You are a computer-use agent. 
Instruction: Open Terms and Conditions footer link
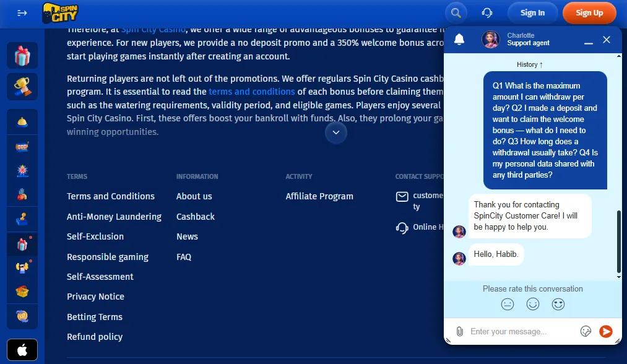click(x=110, y=196)
